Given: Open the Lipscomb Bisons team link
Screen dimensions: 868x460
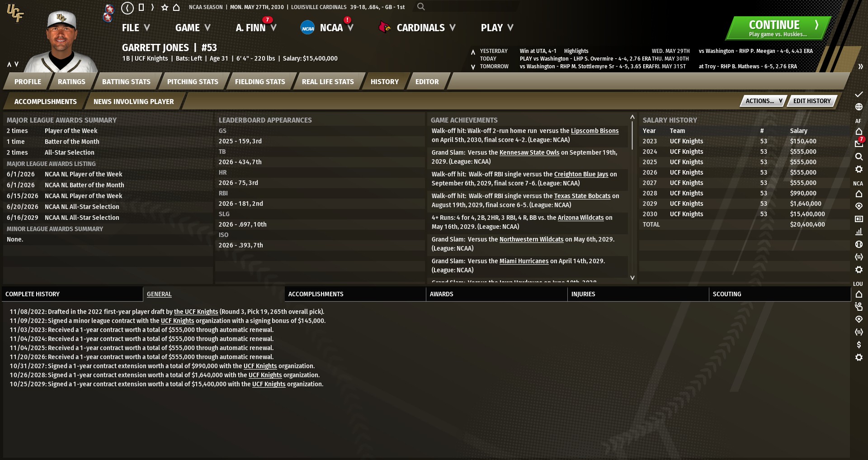Looking at the screenshot, I should (594, 131).
